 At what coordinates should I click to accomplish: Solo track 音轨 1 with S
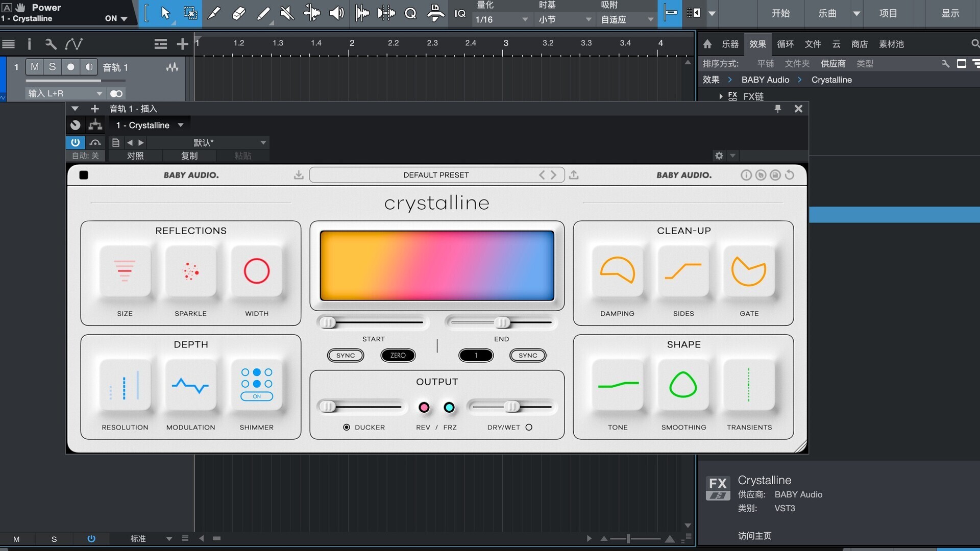tap(52, 67)
